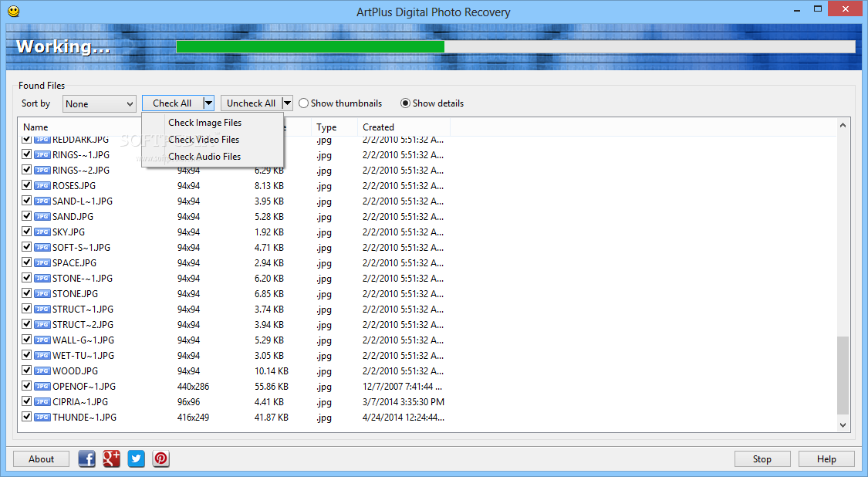Open the Facebook share icon

click(87, 458)
